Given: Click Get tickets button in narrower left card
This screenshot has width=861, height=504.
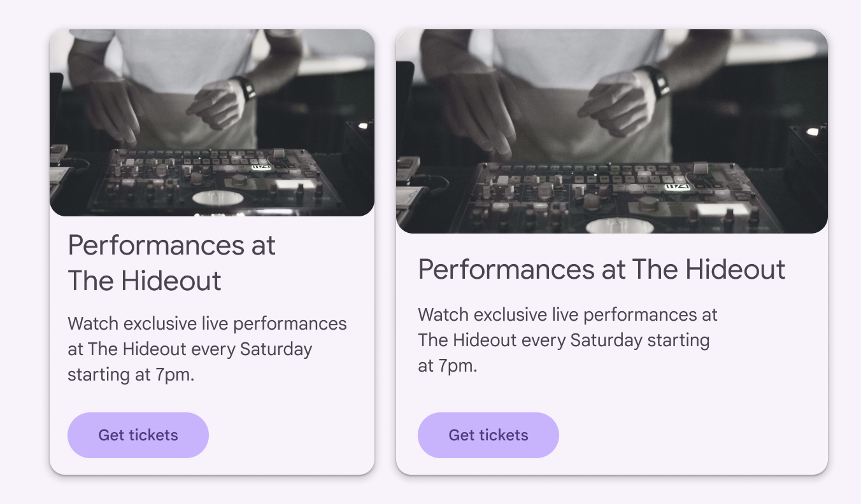Looking at the screenshot, I should click(138, 435).
